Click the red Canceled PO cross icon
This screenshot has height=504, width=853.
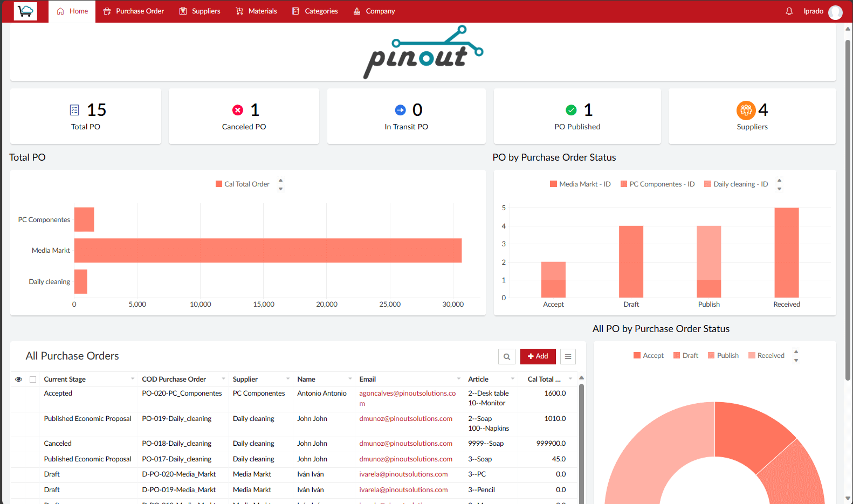coord(238,110)
